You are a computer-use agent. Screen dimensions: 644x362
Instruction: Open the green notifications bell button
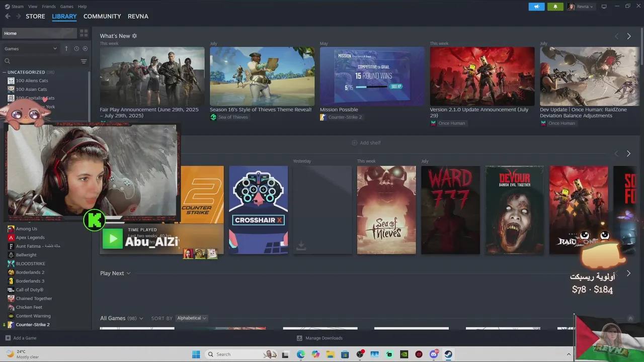tap(555, 7)
